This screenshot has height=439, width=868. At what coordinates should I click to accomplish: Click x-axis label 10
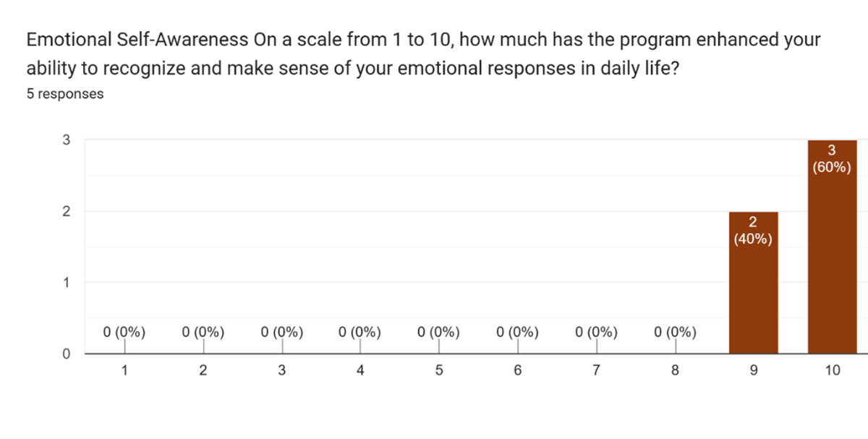pyautogui.click(x=832, y=371)
